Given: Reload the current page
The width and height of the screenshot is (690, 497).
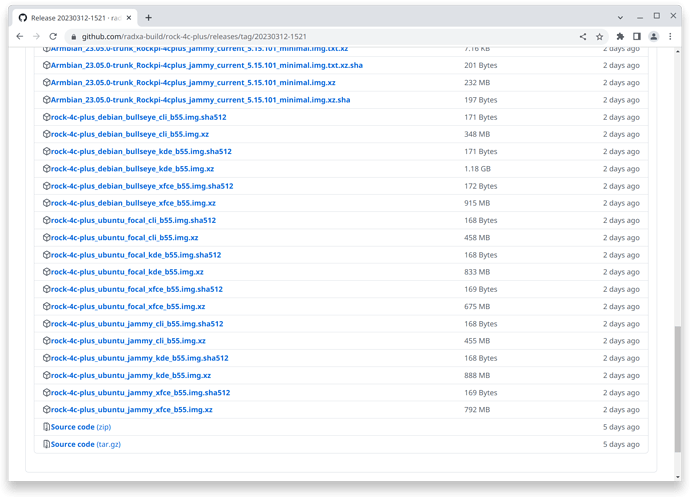Looking at the screenshot, I should 53,37.
